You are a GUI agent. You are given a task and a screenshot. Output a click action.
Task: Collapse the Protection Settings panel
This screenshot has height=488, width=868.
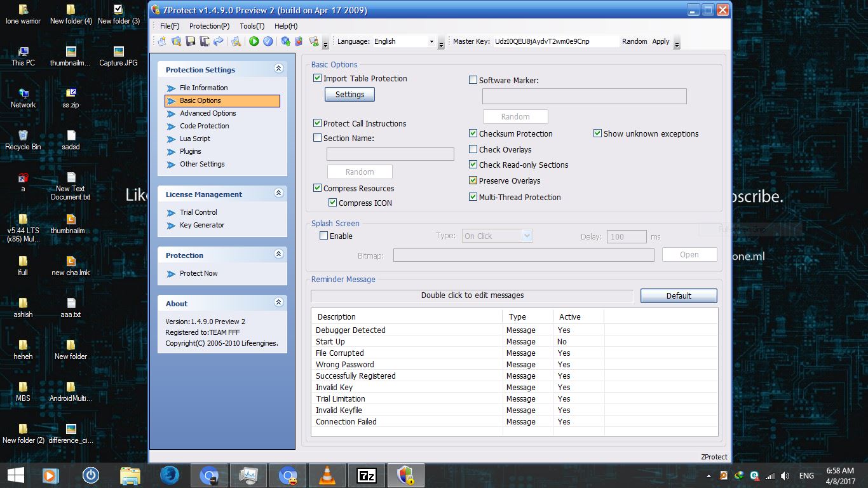(x=278, y=68)
